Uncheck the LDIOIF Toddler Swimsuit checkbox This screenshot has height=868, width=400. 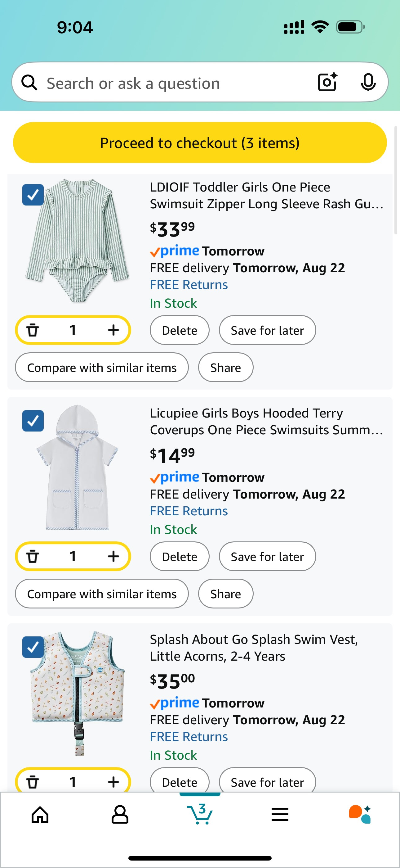pos(33,195)
